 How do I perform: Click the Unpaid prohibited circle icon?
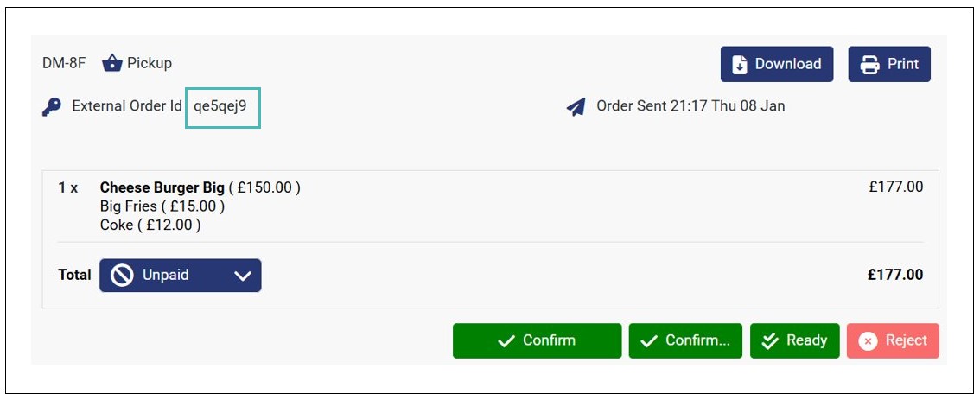click(x=123, y=276)
